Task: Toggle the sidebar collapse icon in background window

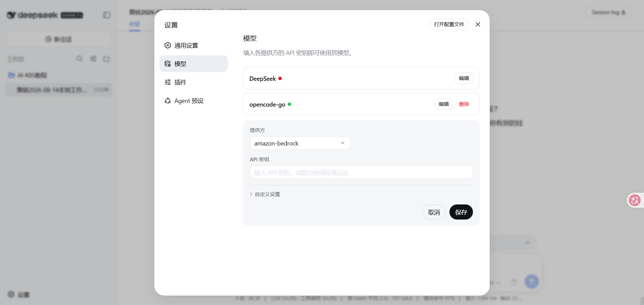Action: point(107,15)
